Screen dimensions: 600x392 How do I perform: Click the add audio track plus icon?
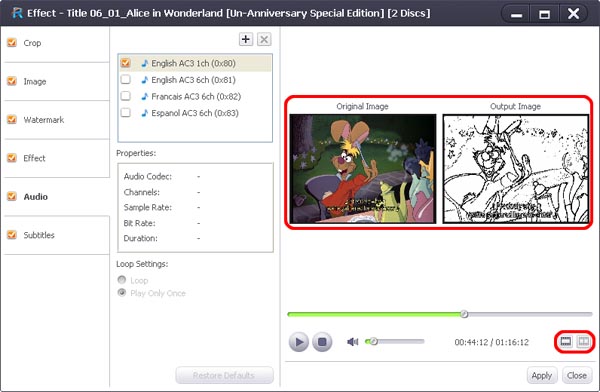(246, 39)
